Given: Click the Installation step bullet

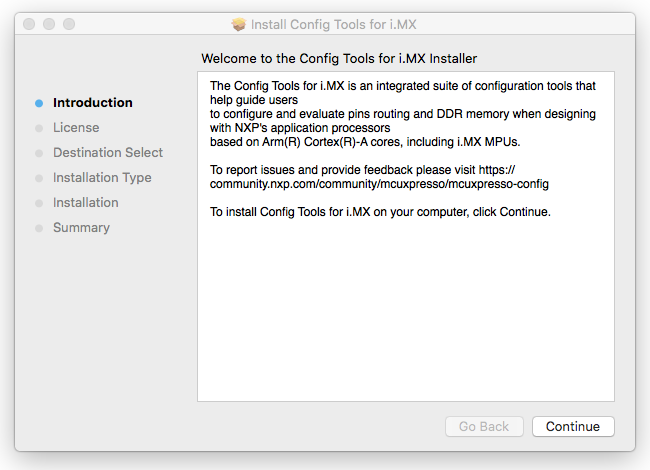Looking at the screenshot, I should [x=39, y=203].
